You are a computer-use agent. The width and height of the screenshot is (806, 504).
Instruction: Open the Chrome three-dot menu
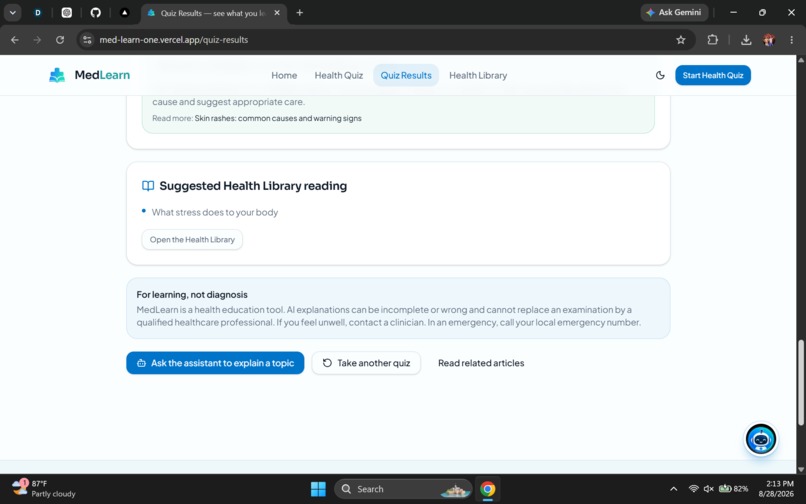coord(791,40)
